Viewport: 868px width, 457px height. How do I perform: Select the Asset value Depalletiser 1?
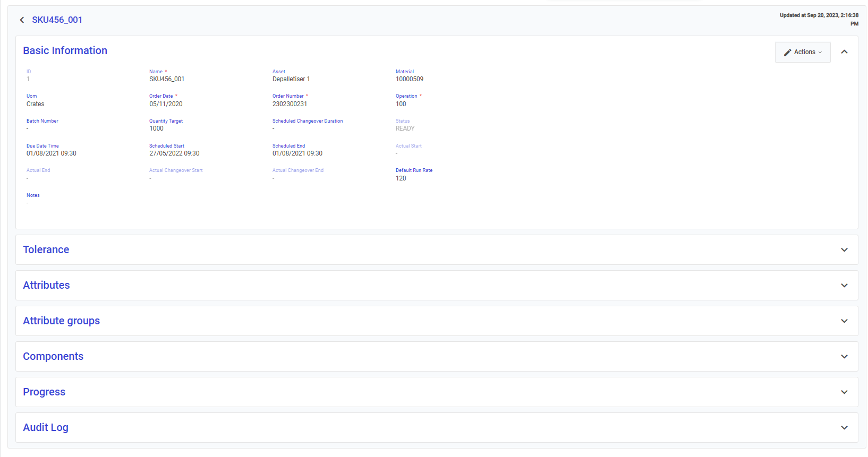[291, 79]
